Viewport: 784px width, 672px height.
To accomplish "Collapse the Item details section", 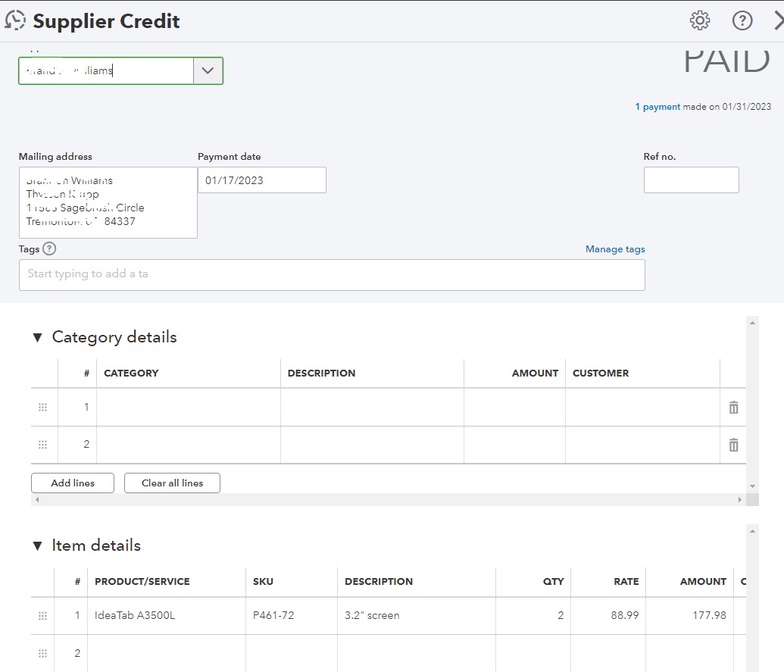I will [x=37, y=545].
